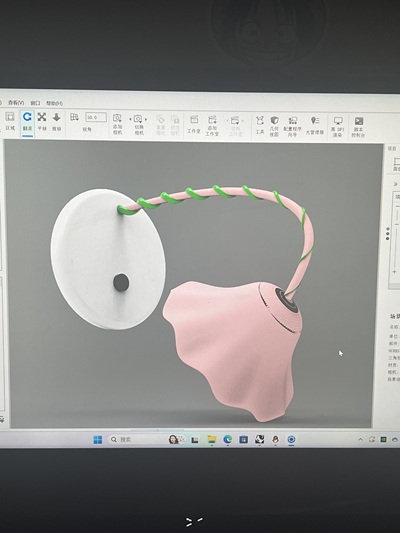The height and width of the screenshot is (533, 400).
Task: Activate the 平移 pan camera tool
Action: point(42,122)
